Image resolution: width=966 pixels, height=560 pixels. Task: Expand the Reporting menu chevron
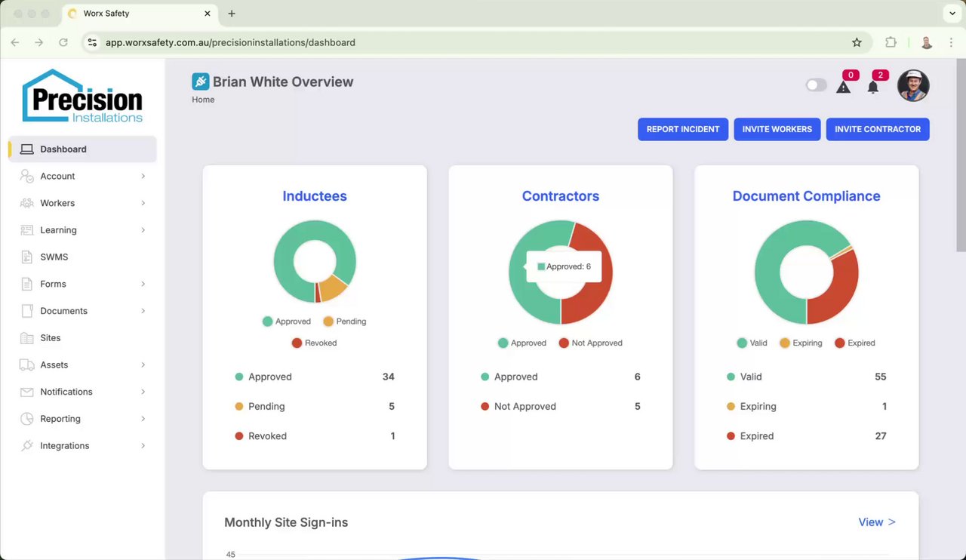point(143,419)
